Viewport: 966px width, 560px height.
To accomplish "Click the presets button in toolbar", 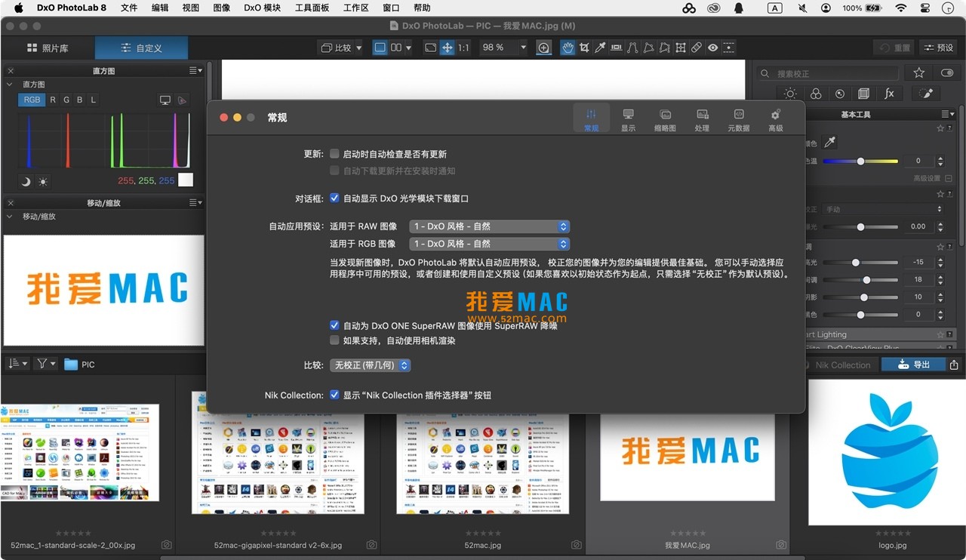I will 938,48.
